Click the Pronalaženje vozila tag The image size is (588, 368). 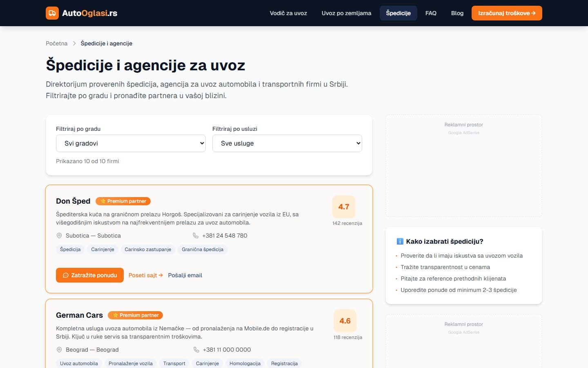coord(131,364)
